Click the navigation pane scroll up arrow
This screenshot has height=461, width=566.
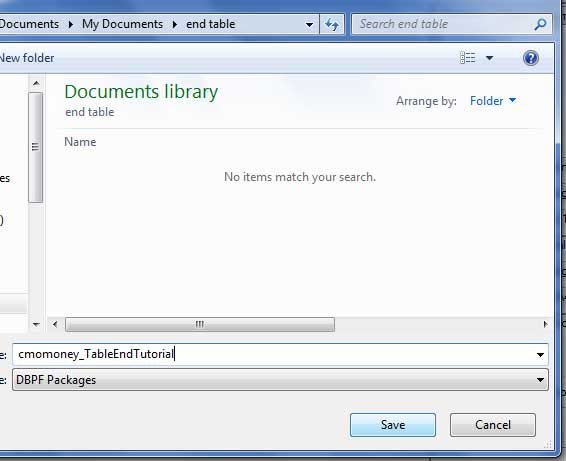(x=36, y=83)
